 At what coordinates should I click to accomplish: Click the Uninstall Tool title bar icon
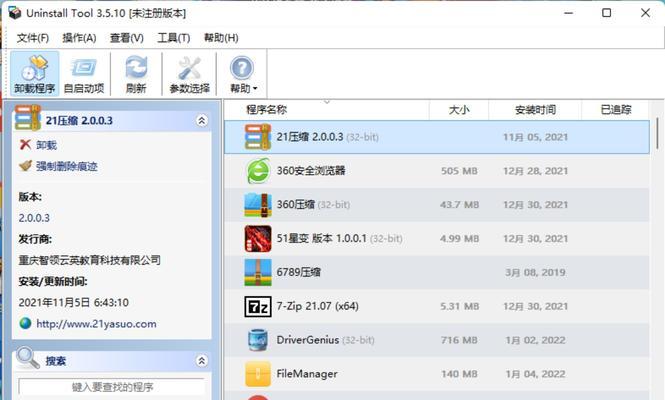pos(14,13)
